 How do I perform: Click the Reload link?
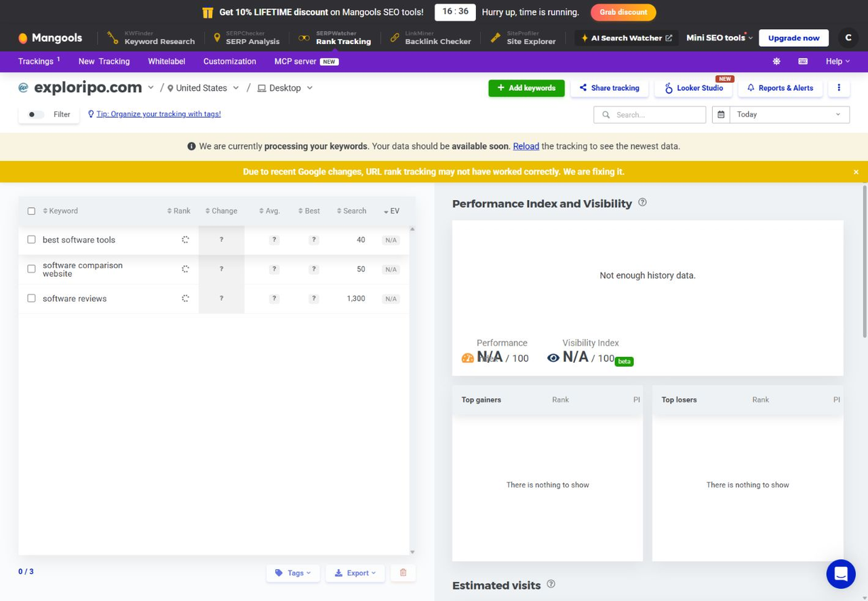[526, 146]
